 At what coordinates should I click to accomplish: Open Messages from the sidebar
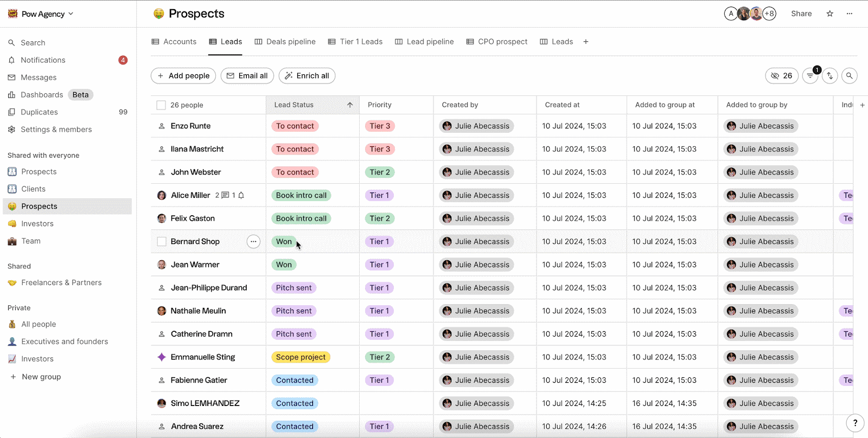[x=38, y=78]
